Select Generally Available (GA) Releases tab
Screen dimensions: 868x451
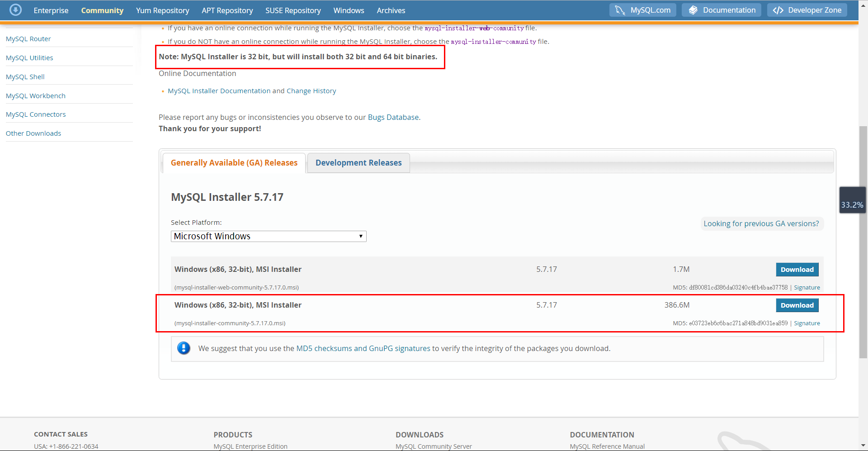234,163
